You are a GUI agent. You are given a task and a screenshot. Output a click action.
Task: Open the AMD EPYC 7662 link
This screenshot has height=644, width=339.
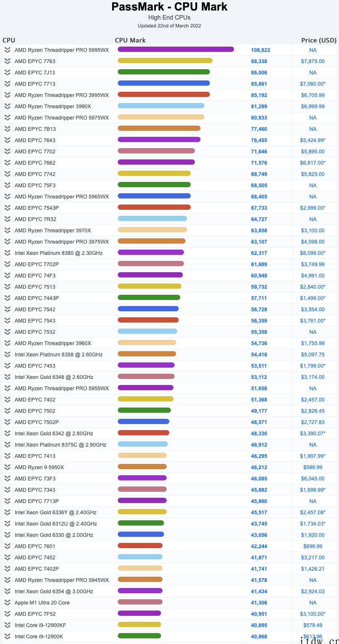(x=35, y=163)
